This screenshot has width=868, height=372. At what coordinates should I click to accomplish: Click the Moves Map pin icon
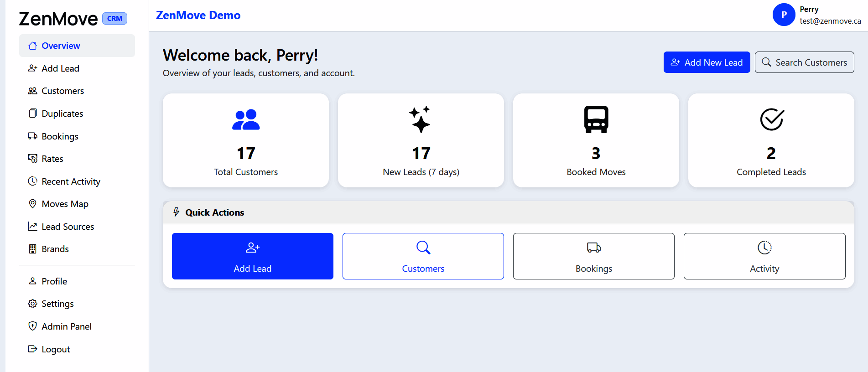click(x=32, y=204)
